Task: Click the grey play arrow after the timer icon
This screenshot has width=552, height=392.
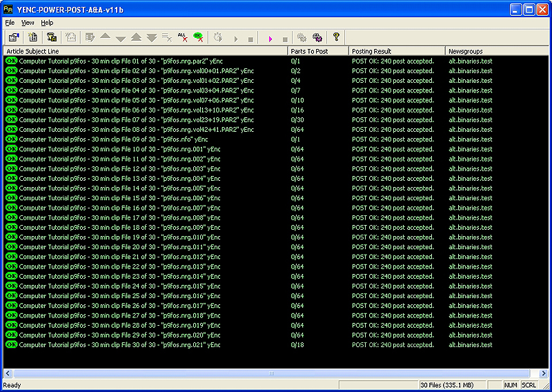Action: (x=236, y=39)
